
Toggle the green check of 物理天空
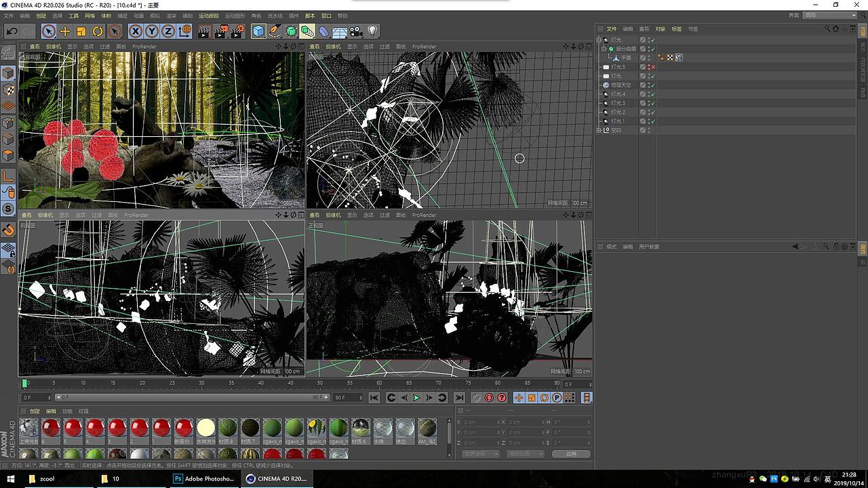point(652,85)
